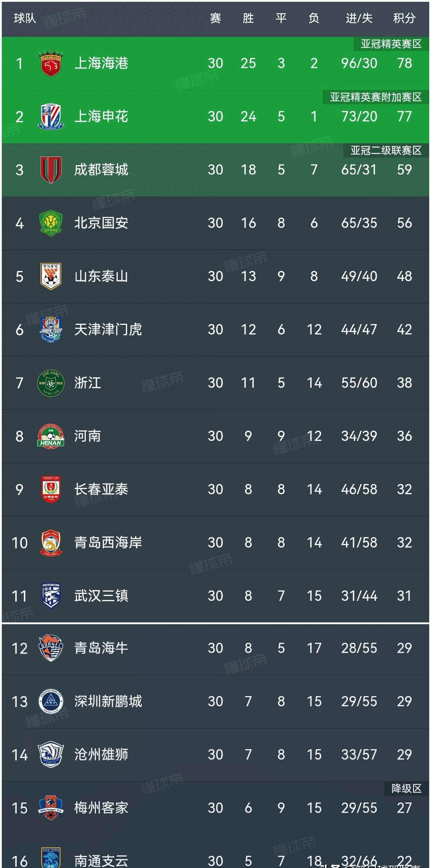Click the 胜 column header
Viewport: 431px width, 868px height.
[x=248, y=18]
